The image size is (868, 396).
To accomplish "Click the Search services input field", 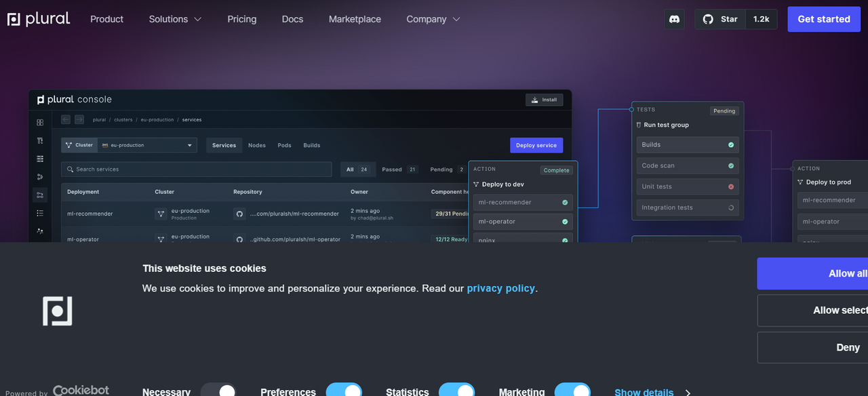I will pos(197,170).
